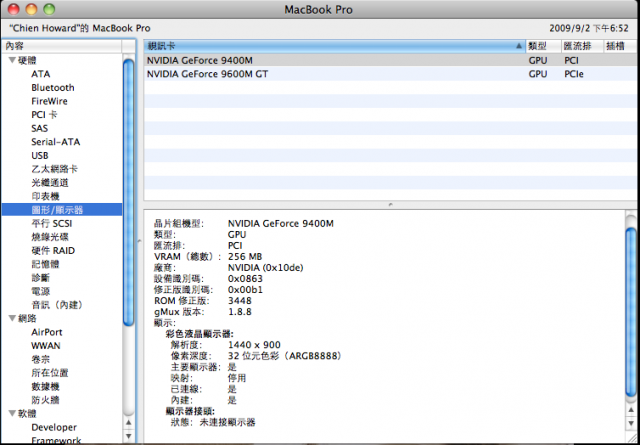640x445 pixels.
Task: Collapse the 軟體 software section
Action: click(12, 414)
